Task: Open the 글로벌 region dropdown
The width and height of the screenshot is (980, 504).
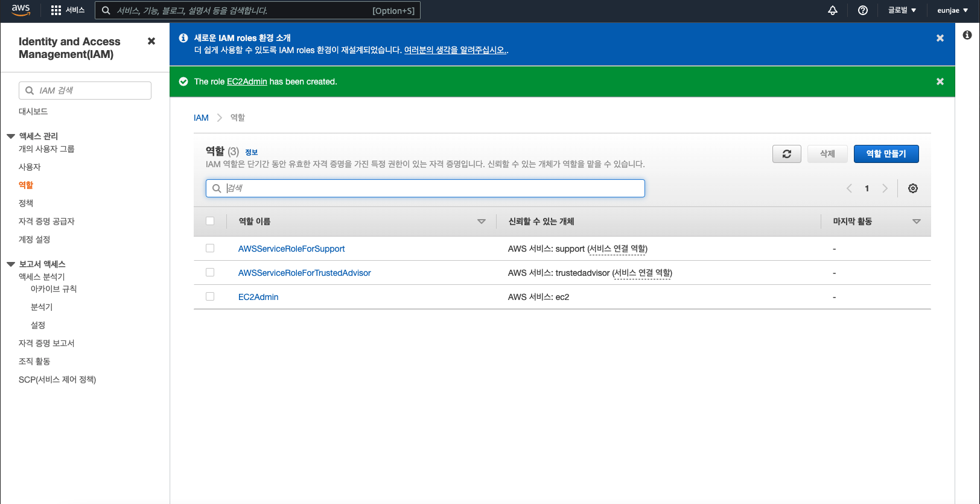Action: [902, 10]
